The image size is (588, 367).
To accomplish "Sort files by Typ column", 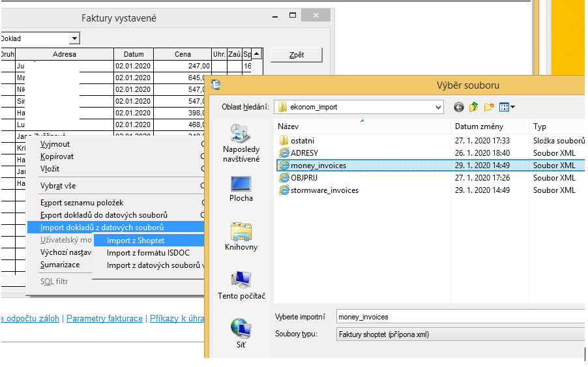I will 540,126.
